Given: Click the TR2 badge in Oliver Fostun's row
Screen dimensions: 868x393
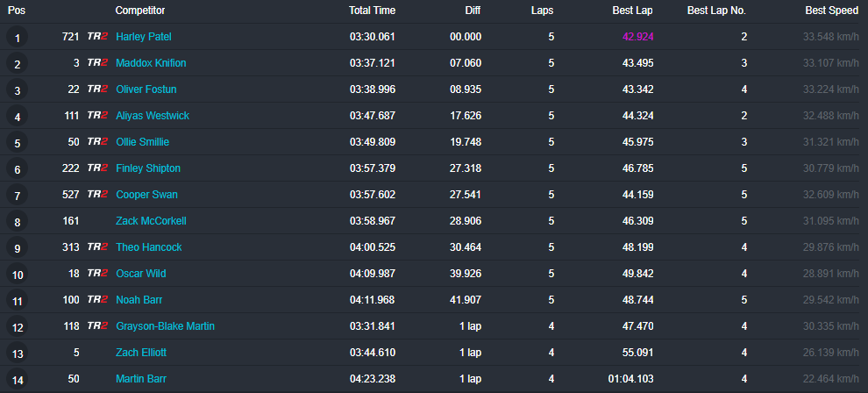Looking at the screenshot, I should [97, 89].
